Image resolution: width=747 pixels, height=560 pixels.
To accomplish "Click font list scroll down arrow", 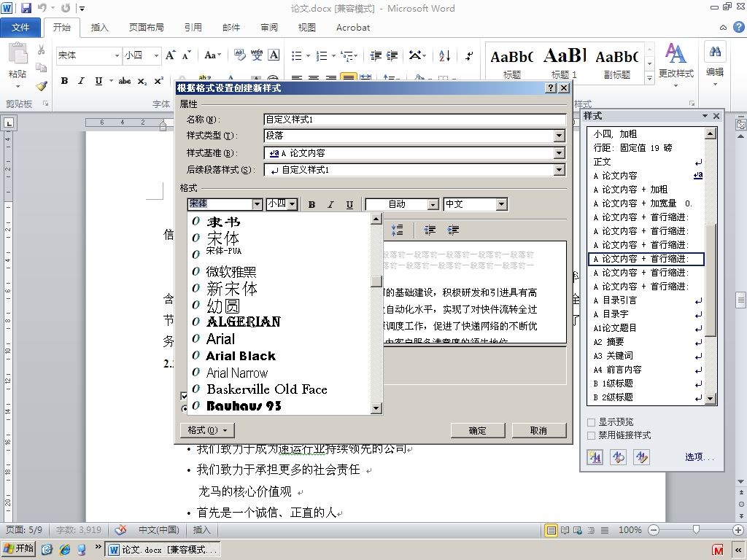I will pyautogui.click(x=376, y=408).
